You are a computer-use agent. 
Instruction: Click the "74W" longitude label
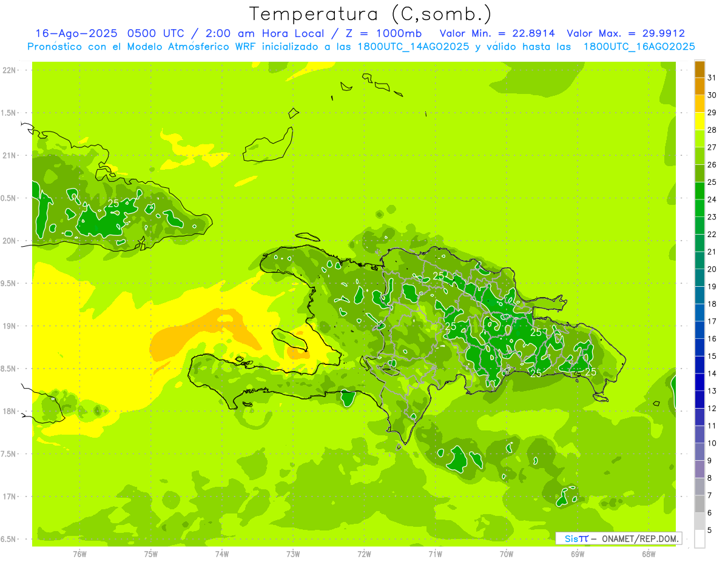click(222, 554)
